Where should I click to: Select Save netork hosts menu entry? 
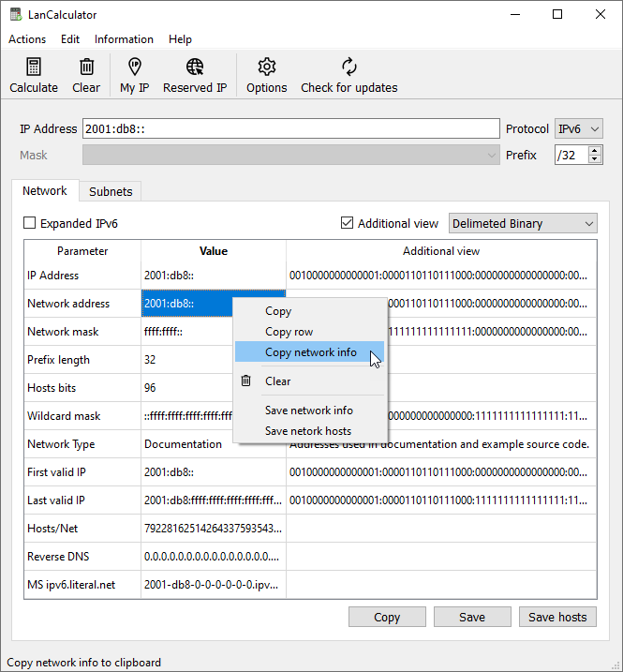pos(309,431)
